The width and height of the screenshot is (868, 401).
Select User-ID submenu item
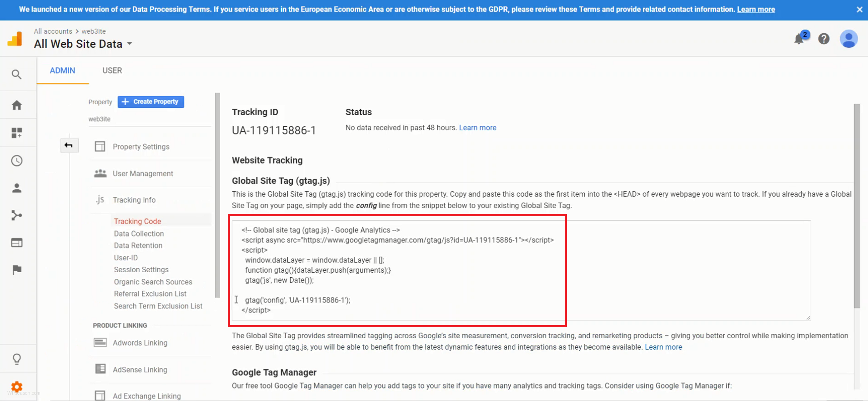(x=125, y=258)
